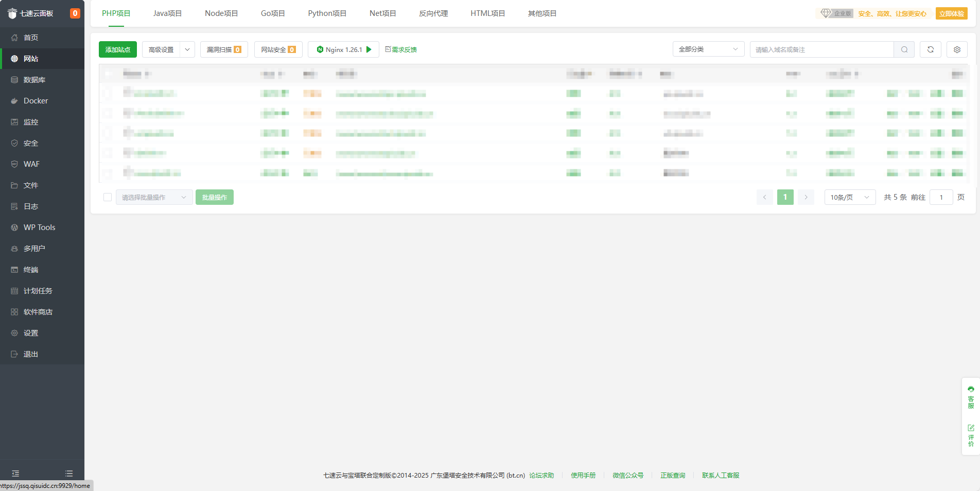Open the 10条/页 page size dropdown
Screen dimensions: 980x491
(x=850, y=197)
